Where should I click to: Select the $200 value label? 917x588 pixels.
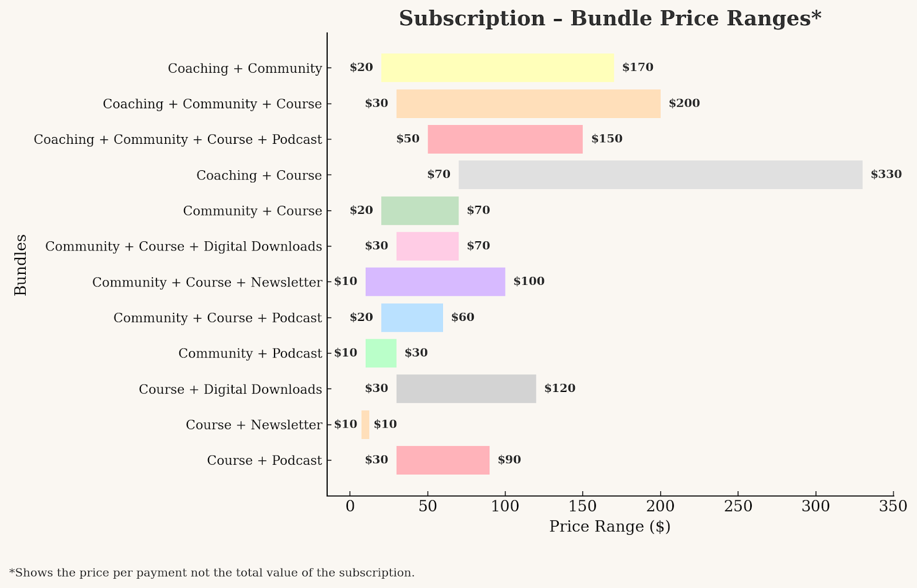(x=684, y=104)
